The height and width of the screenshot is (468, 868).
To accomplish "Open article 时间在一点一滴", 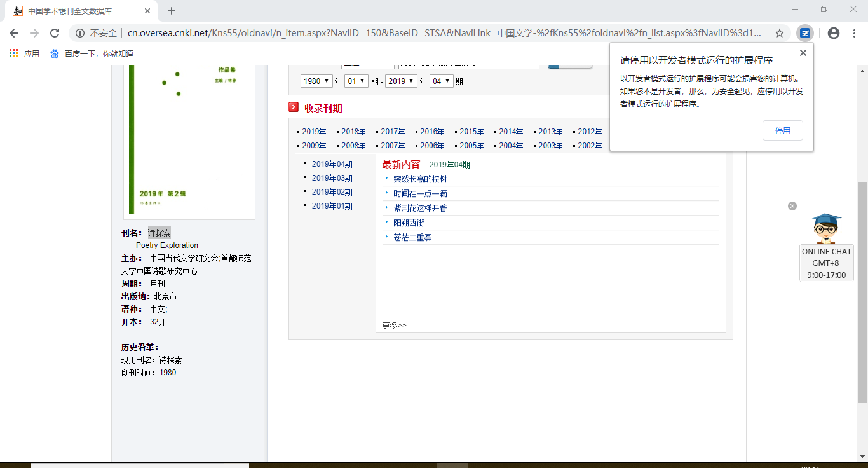I will [420, 194].
